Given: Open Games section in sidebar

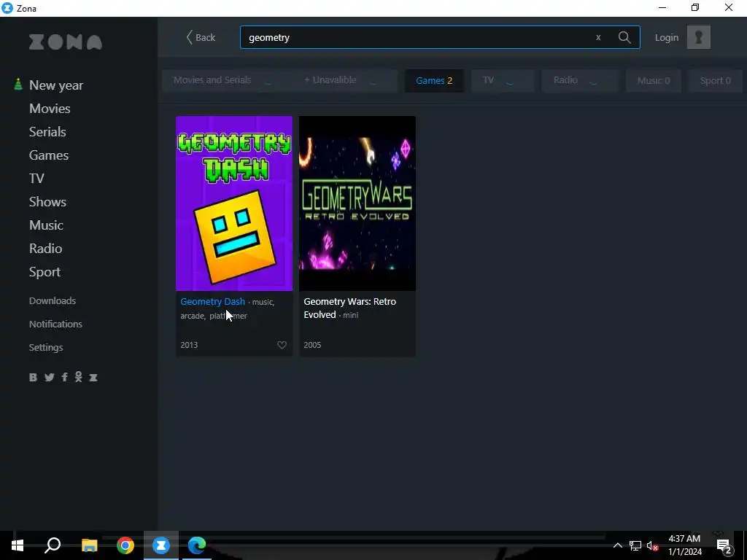Looking at the screenshot, I should pyautogui.click(x=49, y=155).
